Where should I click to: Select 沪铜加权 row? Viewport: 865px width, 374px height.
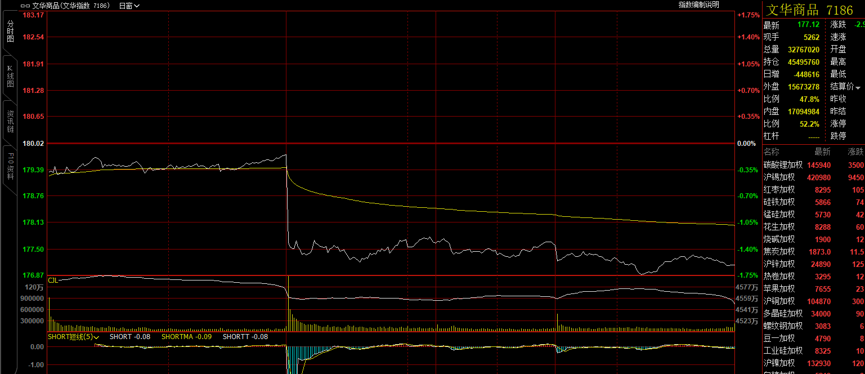pos(814,301)
